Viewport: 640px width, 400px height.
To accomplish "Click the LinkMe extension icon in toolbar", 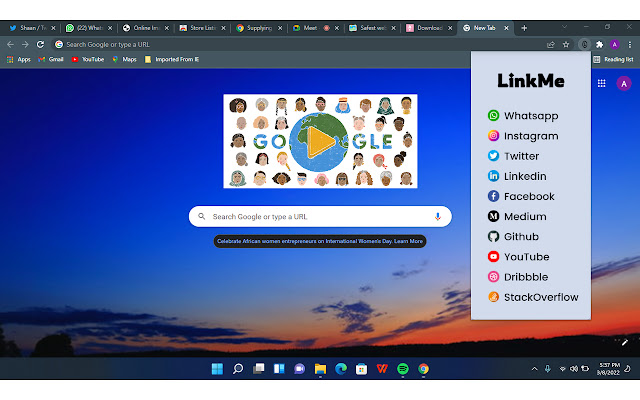I will (584, 44).
